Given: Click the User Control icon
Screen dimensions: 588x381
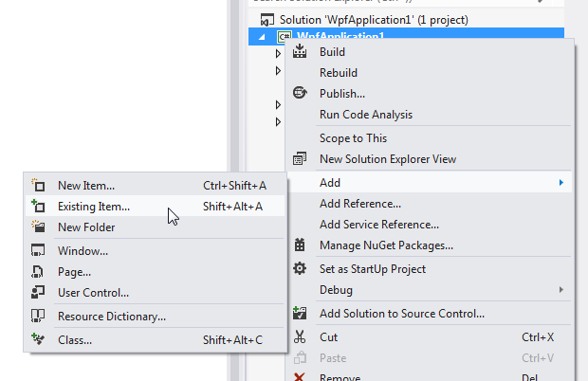Looking at the screenshot, I should [39, 292].
